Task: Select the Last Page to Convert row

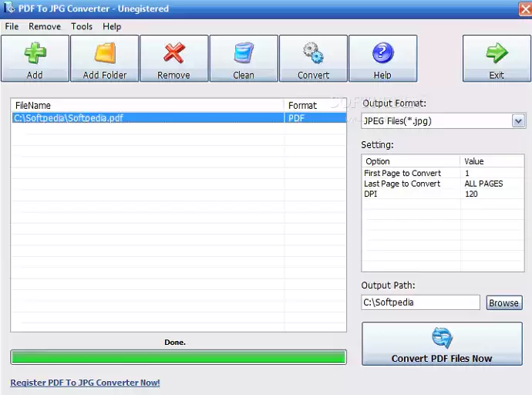Action: pos(432,184)
